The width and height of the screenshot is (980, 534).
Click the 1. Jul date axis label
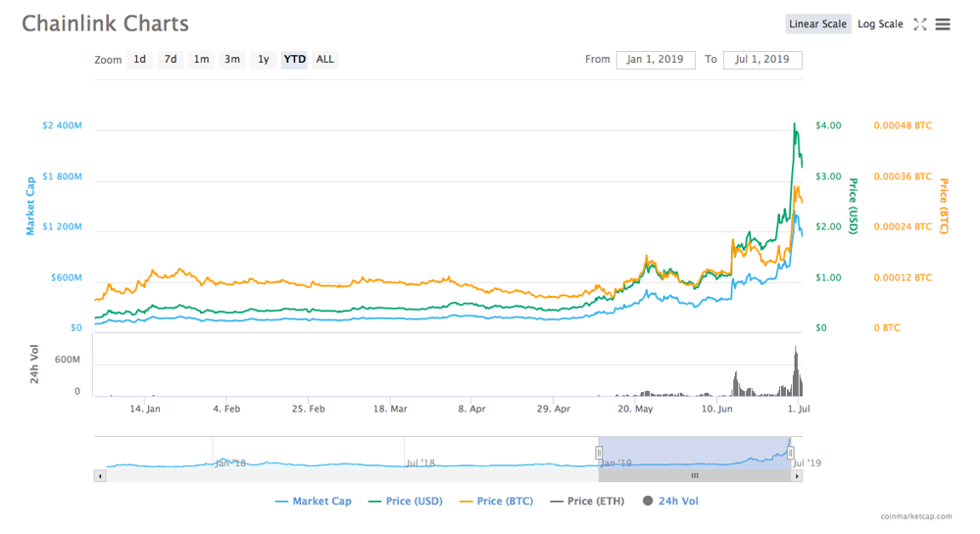[799, 410]
